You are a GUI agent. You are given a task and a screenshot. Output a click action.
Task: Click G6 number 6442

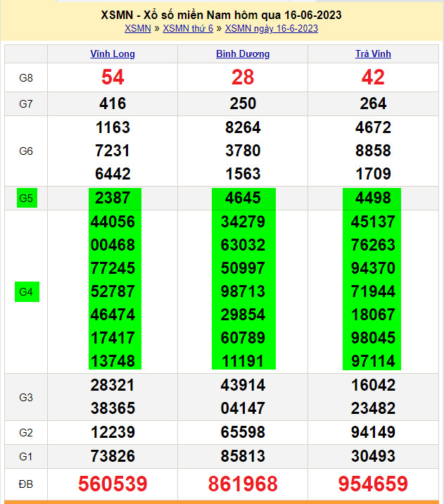(113, 174)
